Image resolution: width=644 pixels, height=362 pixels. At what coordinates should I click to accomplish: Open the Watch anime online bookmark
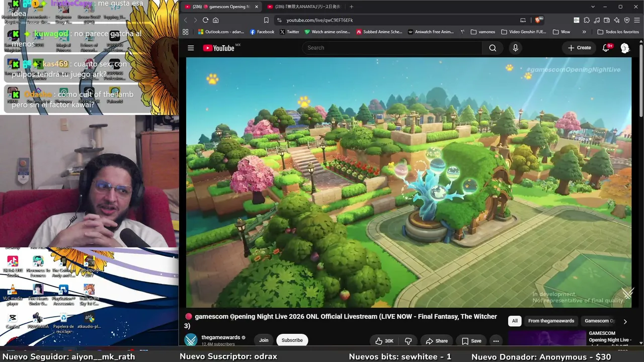click(327, 32)
